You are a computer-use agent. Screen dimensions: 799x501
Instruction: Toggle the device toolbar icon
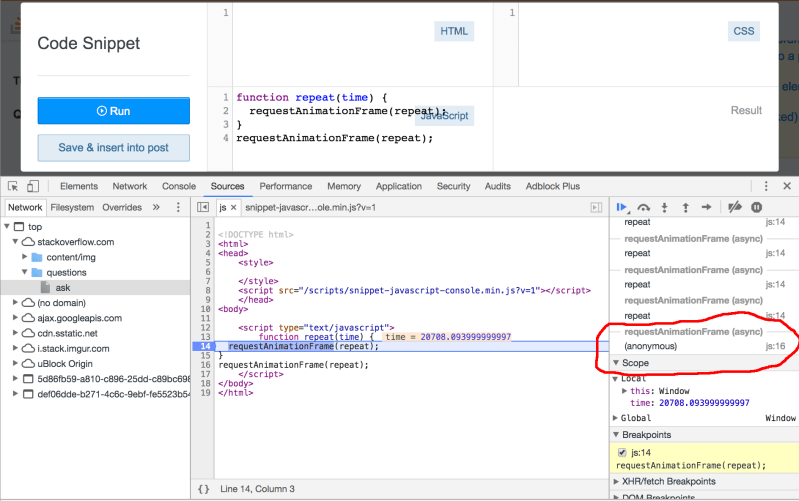[x=33, y=186]
